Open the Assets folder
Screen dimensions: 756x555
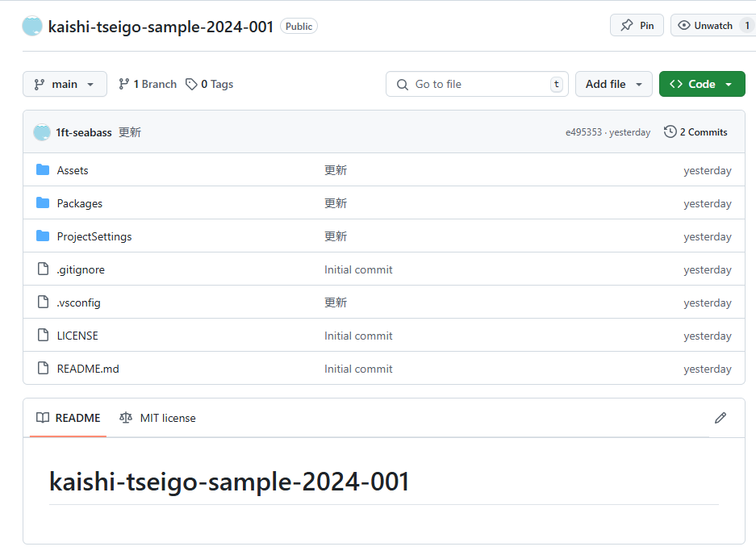[x=73, y=170]
